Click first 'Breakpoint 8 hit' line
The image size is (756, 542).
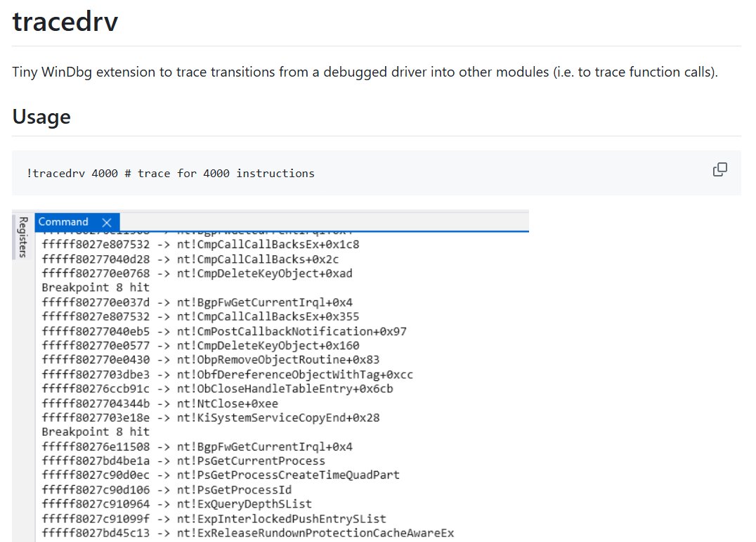coord(96,288)
